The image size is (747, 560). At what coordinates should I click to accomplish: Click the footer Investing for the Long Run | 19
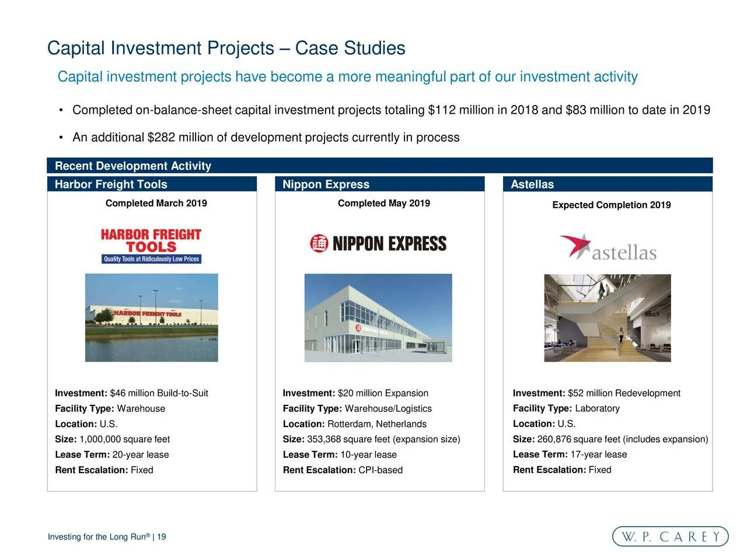[107, 537]
